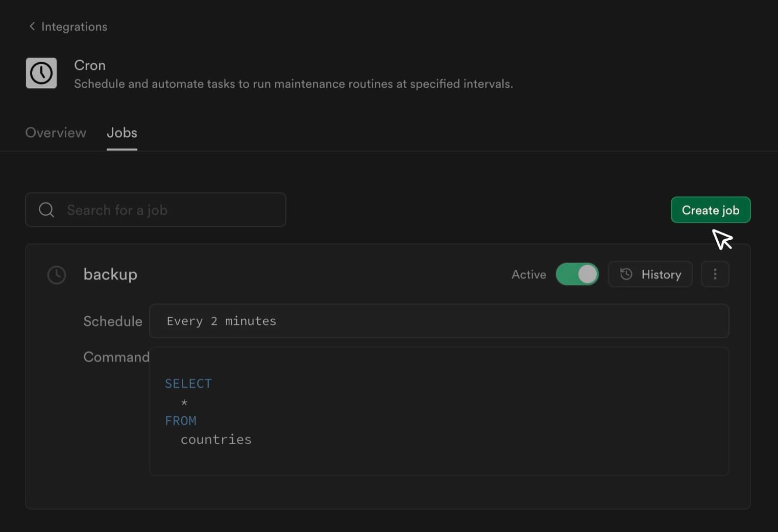The height and width of the screenshot is (532, 778).
Task: Click the clock icon beside backup job
Action: point(57,275)
